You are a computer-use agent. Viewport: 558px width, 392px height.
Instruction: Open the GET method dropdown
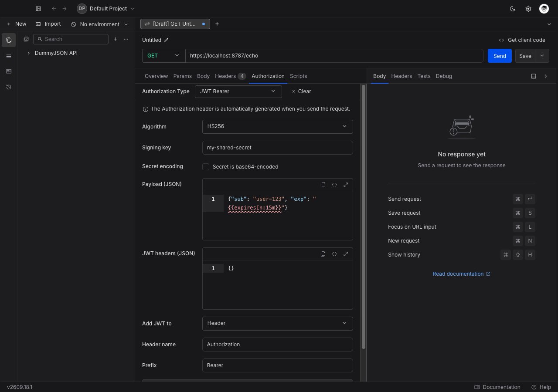pyautogui.click(x=163, y=56)
